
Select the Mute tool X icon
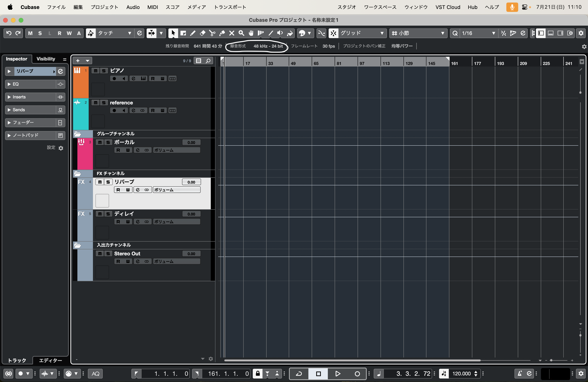point(232,33)
